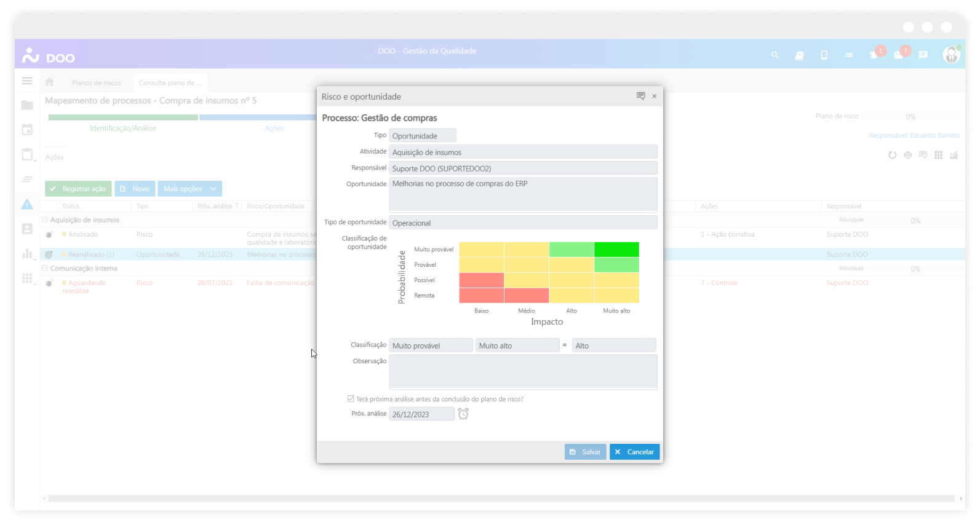Open the Muito alto classification field
The width and height of the screenshot is (980, 525).
tap(517, 345)
